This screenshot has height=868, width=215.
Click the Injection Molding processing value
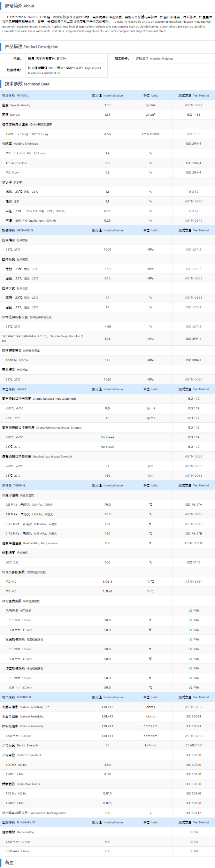(x=154, y=59)
